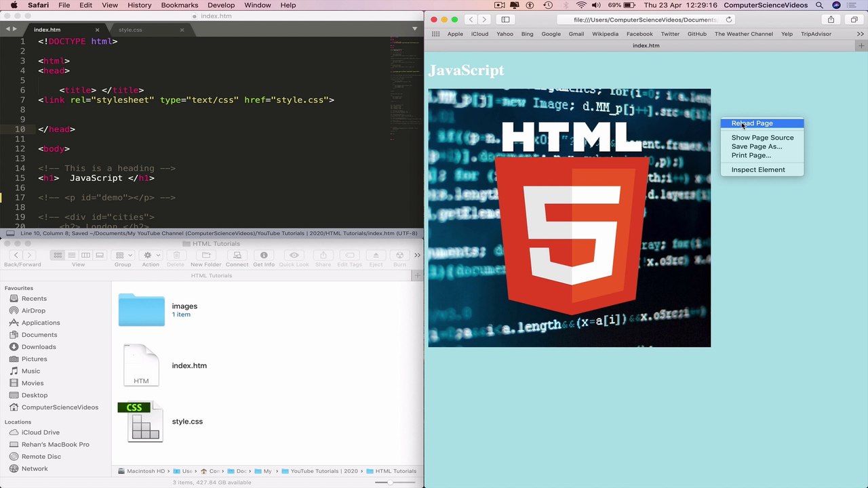Select ComputerScienceVideos in the Finder sidebar
The image size is (868, 488).
[60, 407]
